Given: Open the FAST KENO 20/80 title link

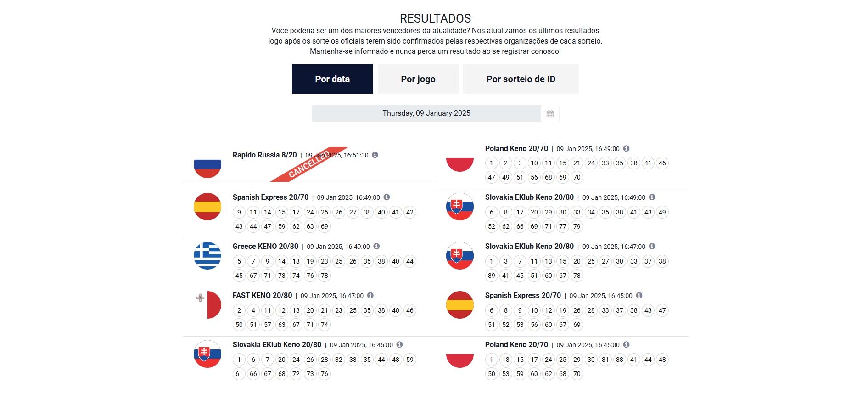Looking at the screenshot, I should (x=262, y=296).
